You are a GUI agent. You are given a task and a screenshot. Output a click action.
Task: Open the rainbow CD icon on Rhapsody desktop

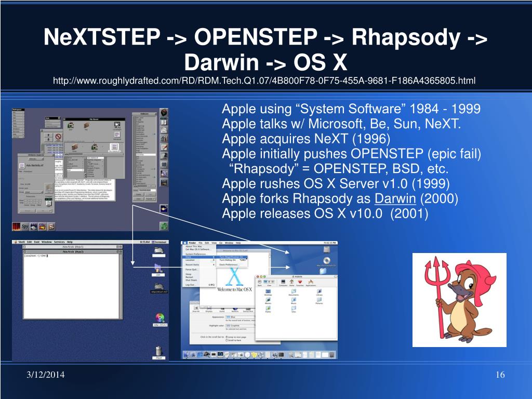tap(160, 320)
